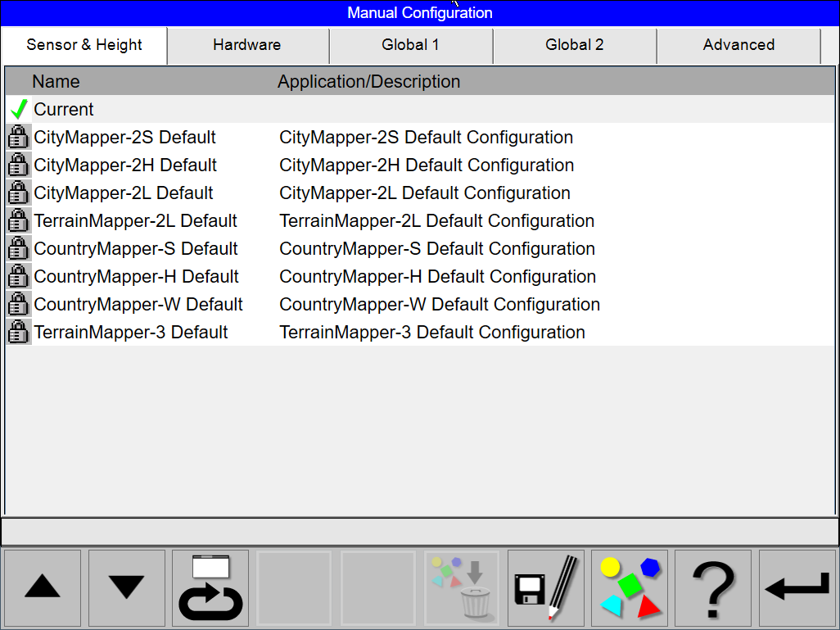Select the Sensor & Height tab
Viewport: 840px width, 630px height.
pyautogui.click(x=84, y=45)
